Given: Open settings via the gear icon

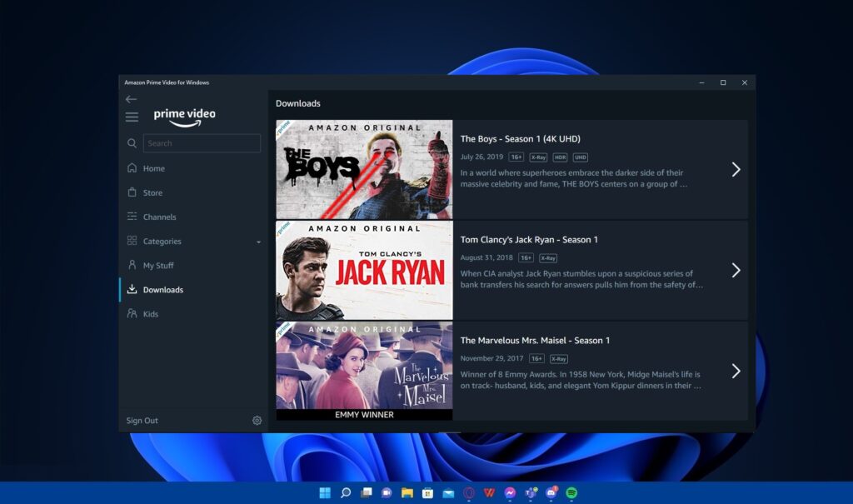Looking at the screenshot, I should point(257,420).
